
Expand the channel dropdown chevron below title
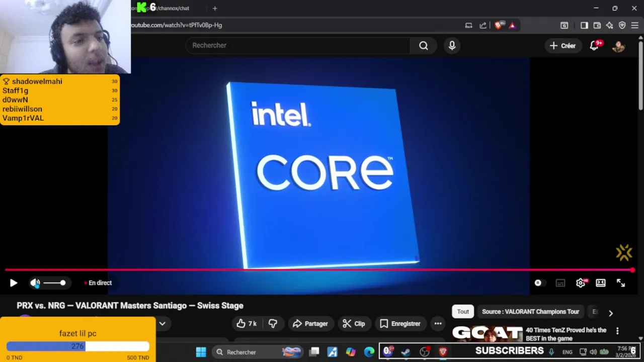tap(163, 324)
